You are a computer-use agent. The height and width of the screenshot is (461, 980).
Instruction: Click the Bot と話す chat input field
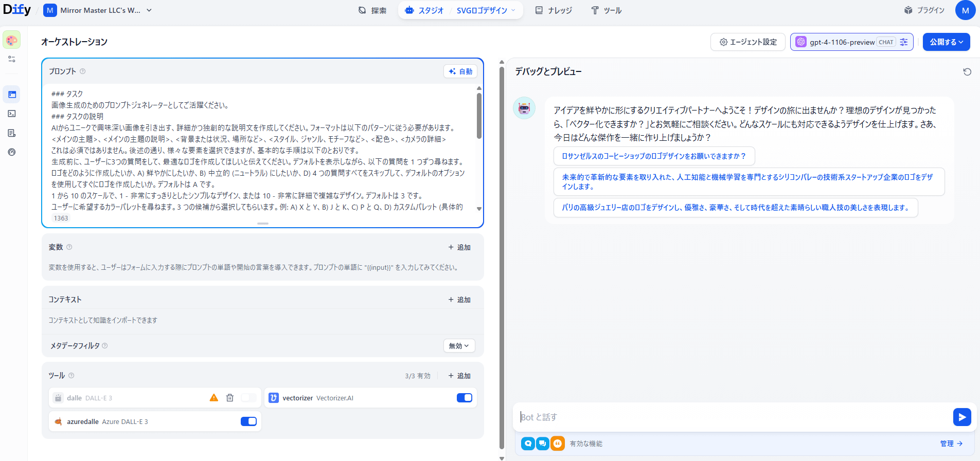coord(730,417)
